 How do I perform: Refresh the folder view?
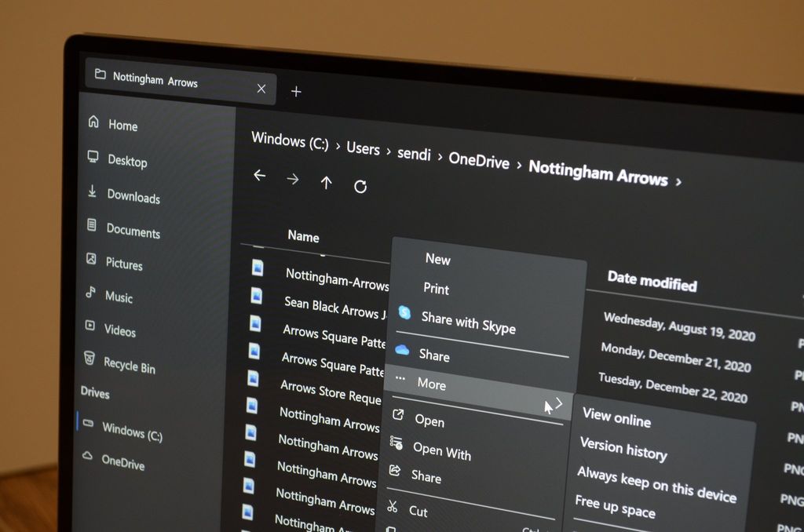point(360,185)
